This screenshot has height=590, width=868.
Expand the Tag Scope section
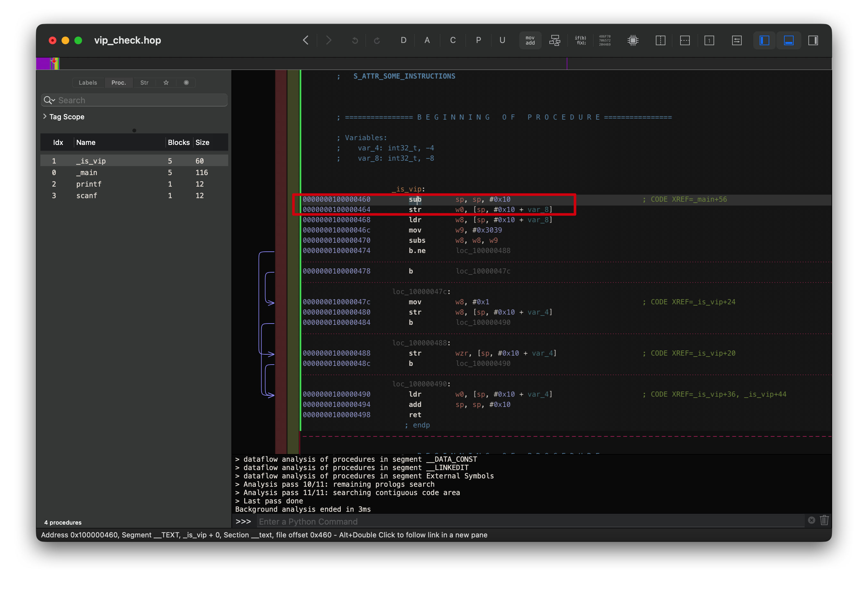click(45, 117)
